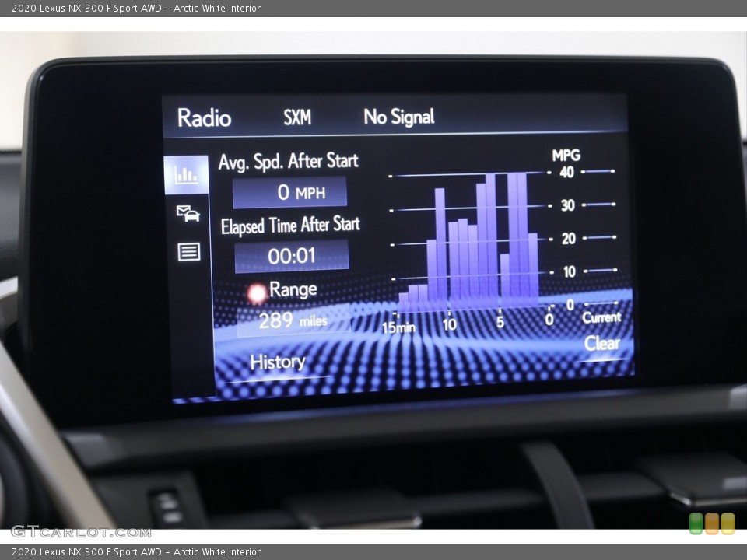Select the SXM source label

[x=297, y=117]
